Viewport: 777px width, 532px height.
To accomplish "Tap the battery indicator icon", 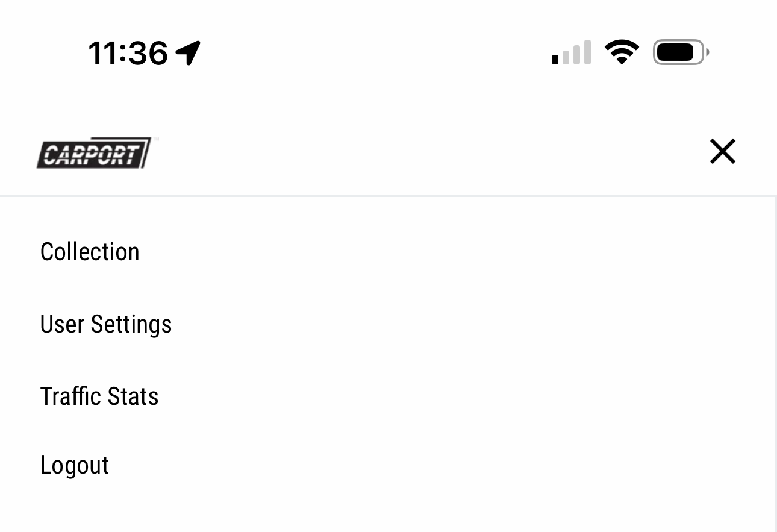I will [x=680, y=52].
